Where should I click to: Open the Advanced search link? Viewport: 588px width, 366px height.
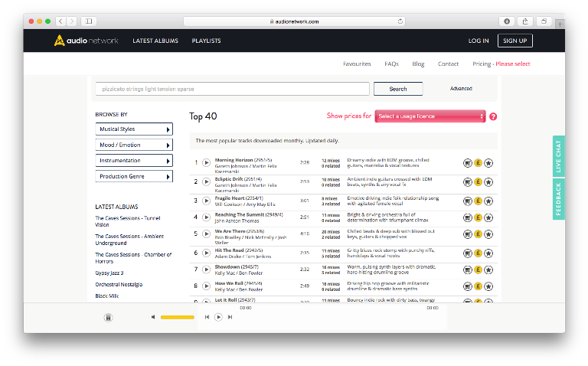(461, 89)
